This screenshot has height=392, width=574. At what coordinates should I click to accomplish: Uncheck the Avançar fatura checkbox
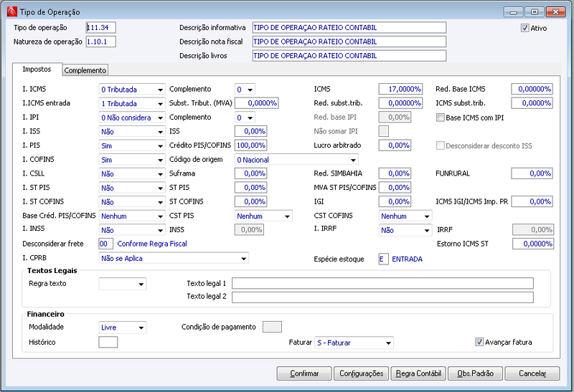479,343
